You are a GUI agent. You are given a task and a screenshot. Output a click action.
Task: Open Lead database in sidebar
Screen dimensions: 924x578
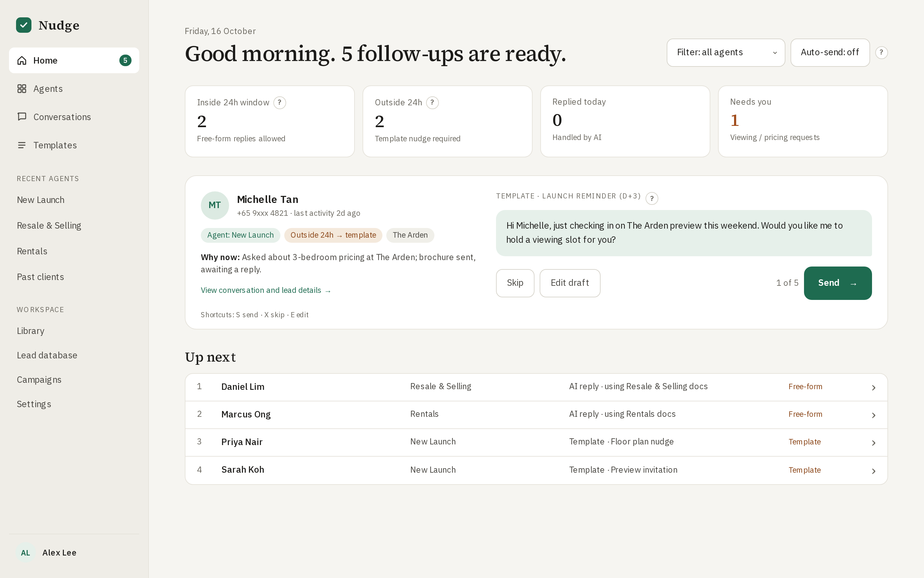47,355
